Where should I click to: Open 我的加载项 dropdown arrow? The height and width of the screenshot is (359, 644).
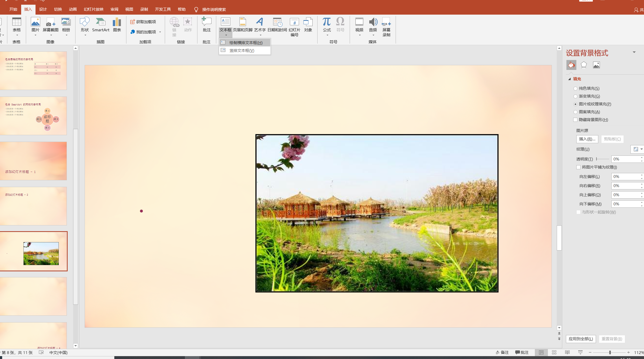point(160,32)
